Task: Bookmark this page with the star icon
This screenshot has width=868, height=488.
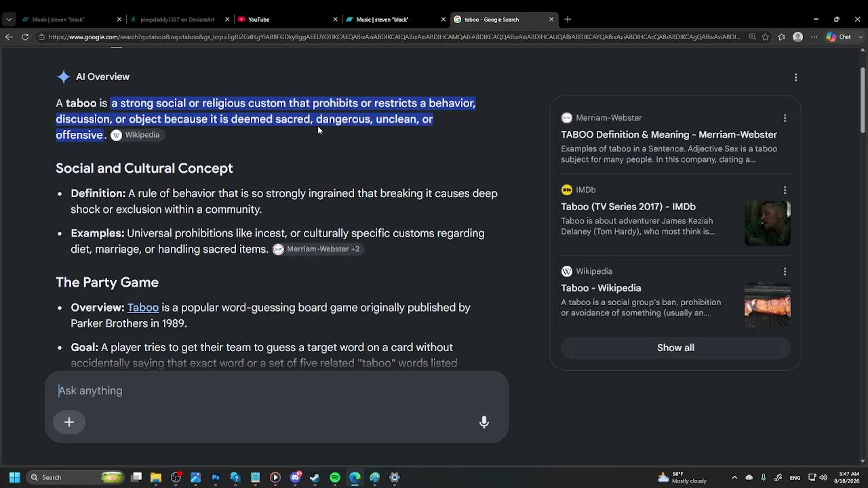Action: pyautogui.click(x=766, y=37)
